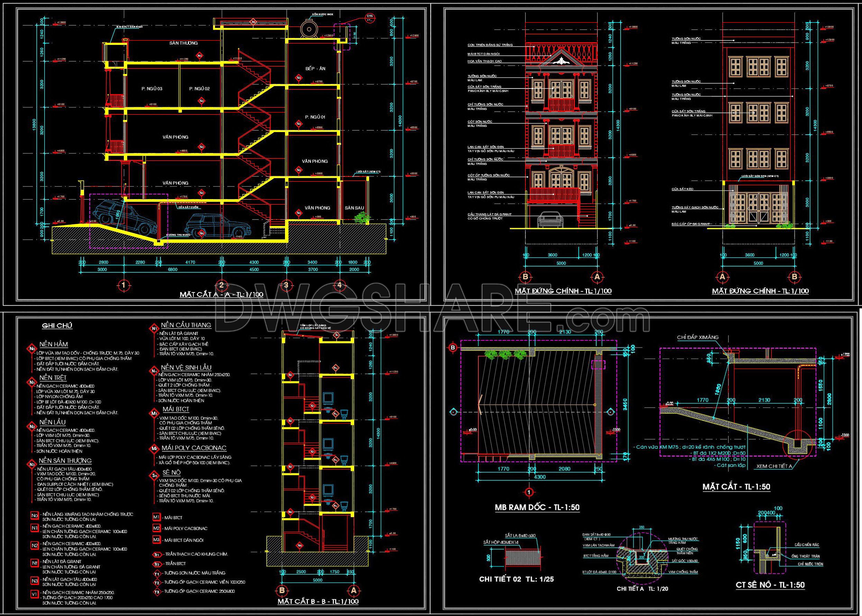Click the MB RAM DỐC plan title

coord(537,507)
